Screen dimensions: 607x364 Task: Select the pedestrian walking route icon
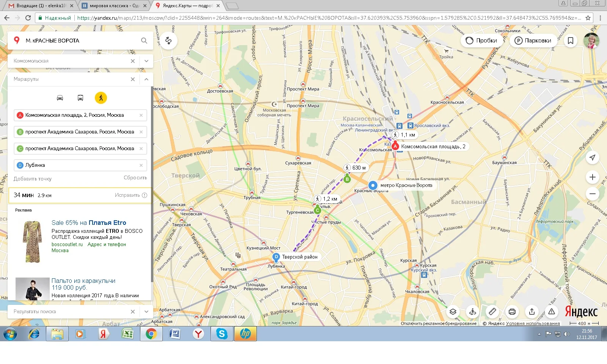[x=101, y=98]
